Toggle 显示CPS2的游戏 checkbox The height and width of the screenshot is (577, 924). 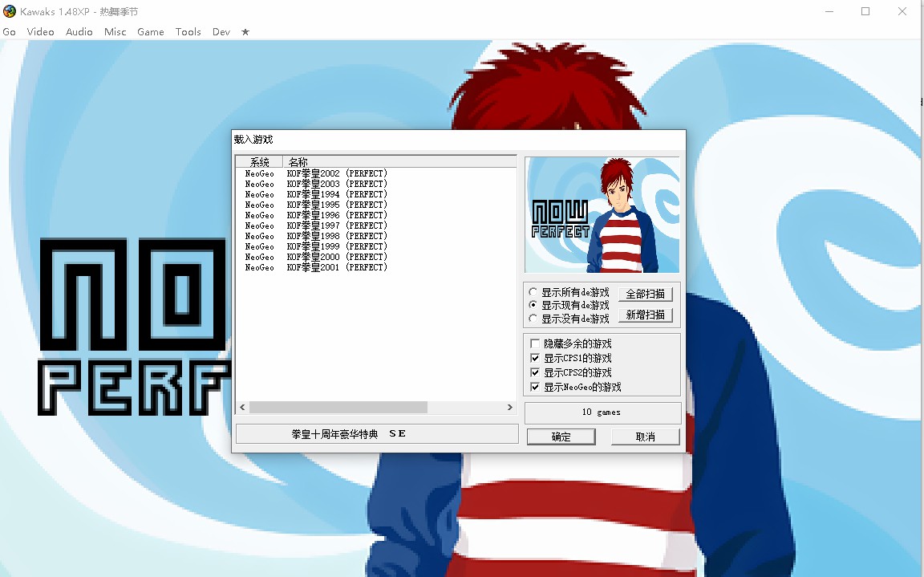(x=571, y=372)
